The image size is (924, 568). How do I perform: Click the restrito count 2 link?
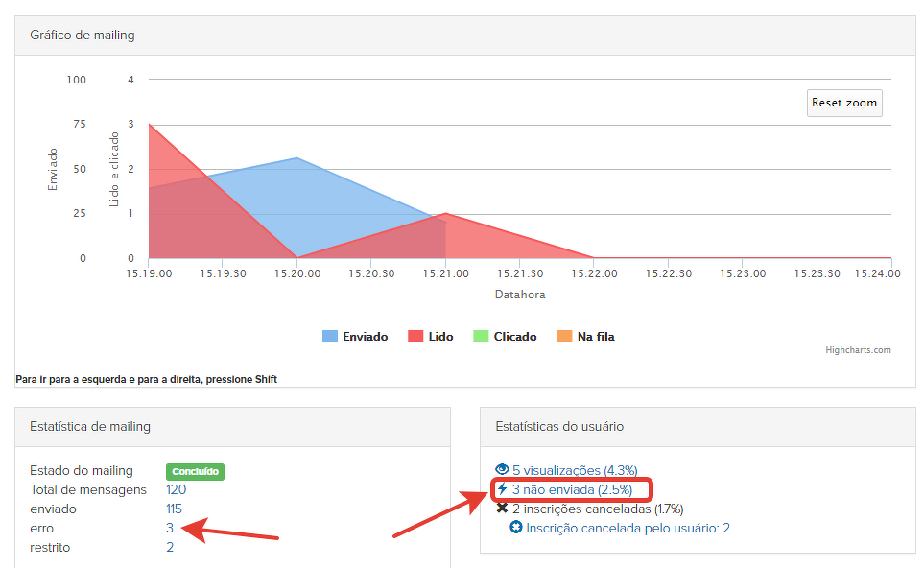tap(170, 547)
